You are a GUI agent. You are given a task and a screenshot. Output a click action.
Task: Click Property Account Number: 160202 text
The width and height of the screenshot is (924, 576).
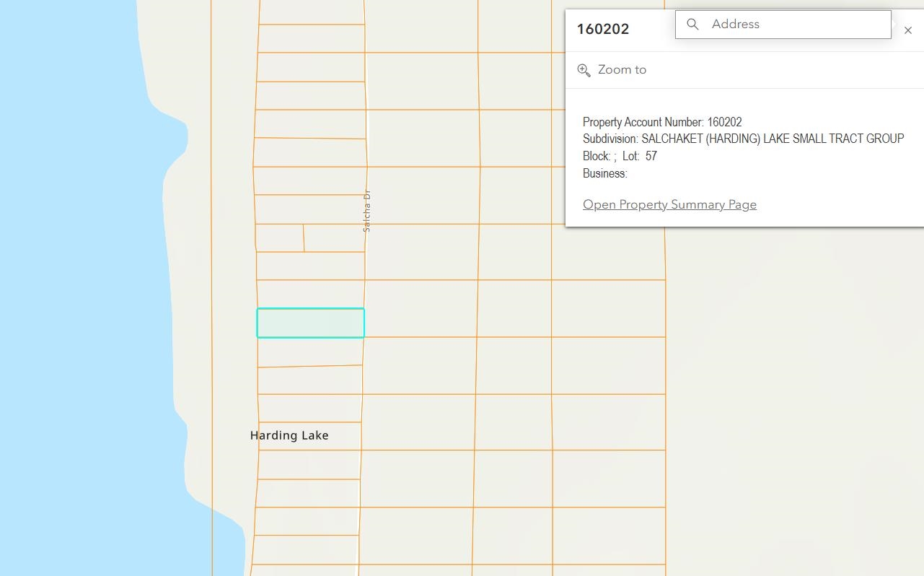[662, 122]
